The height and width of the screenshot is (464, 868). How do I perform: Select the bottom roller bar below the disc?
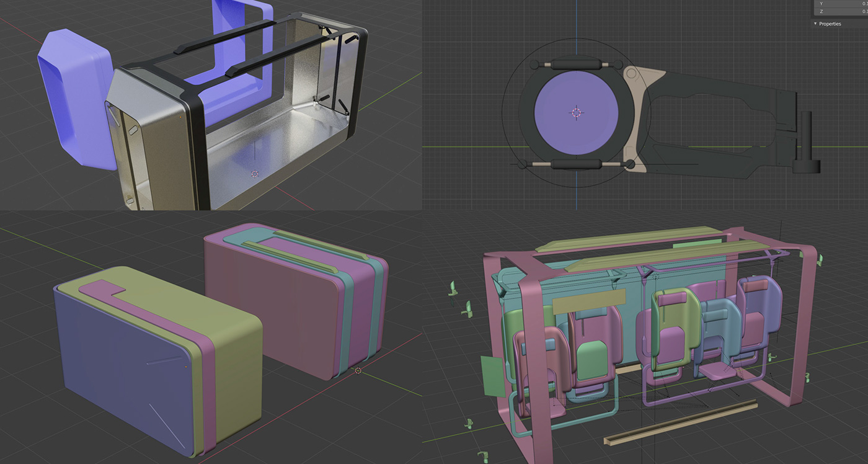pyautogui.click(x=577, y=164)
